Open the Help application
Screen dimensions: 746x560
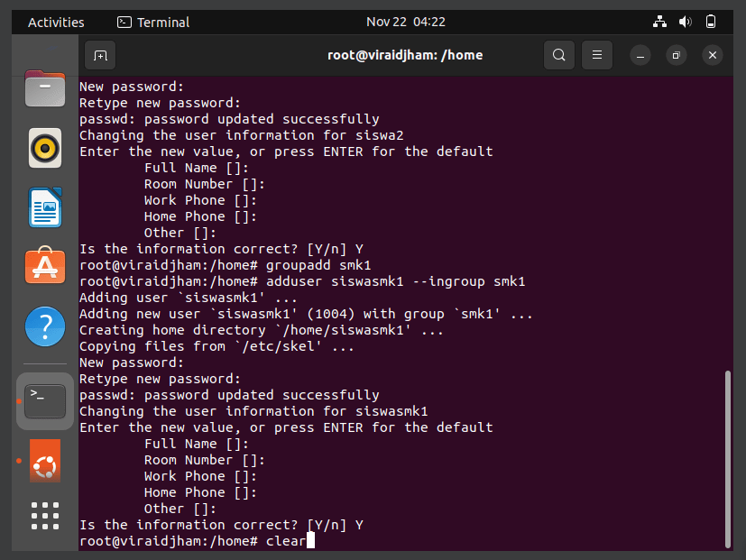[x=45, y=326]
